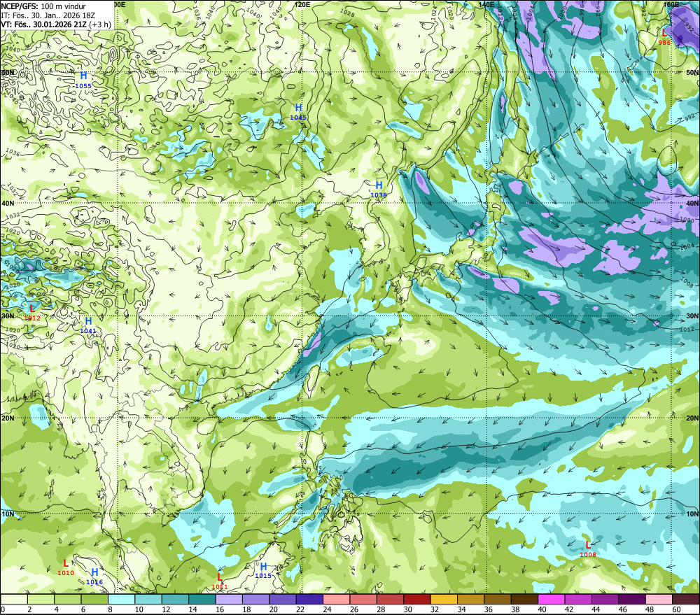
Task: Click the legend scale value 60
Action: (x=676, y=609)
